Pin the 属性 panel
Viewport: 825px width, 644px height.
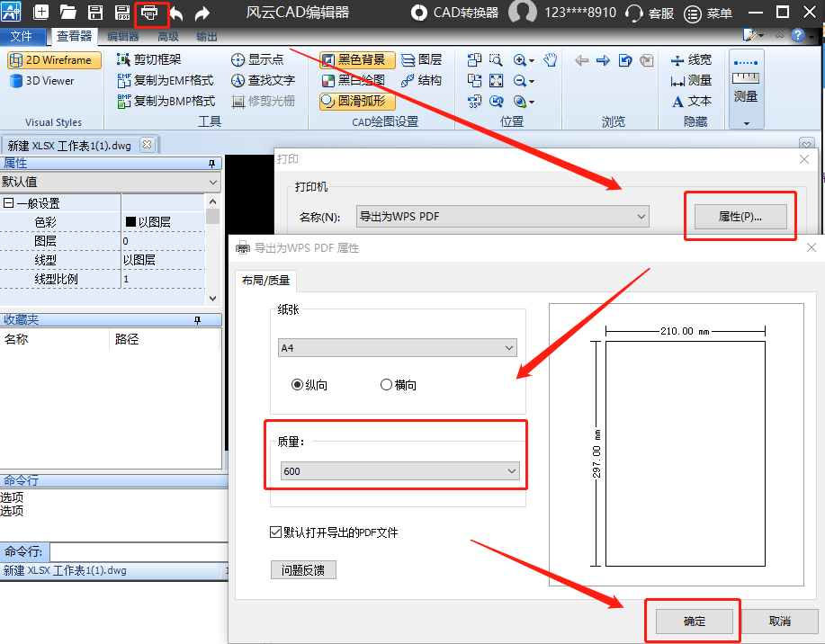pos(211,164)
